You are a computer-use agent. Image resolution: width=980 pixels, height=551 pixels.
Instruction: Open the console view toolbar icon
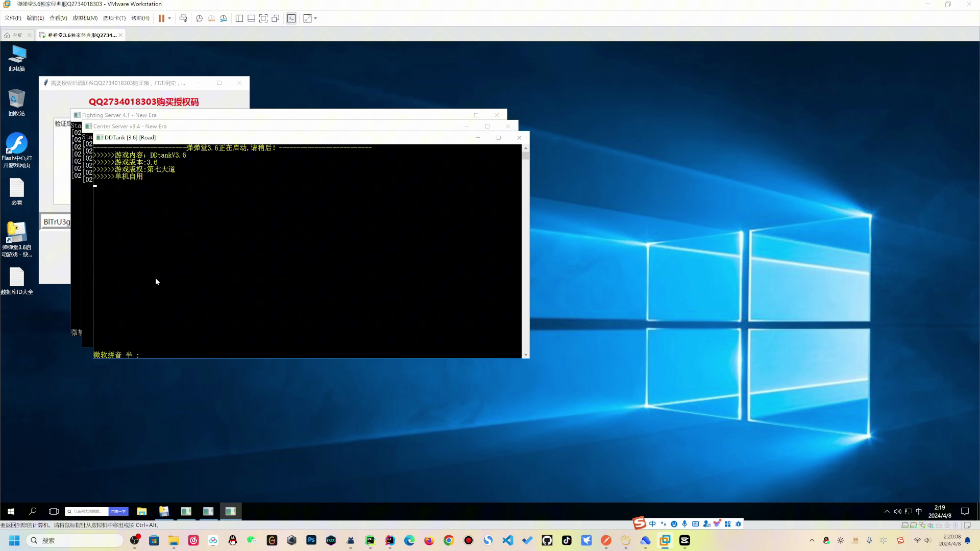coord(291,18)
